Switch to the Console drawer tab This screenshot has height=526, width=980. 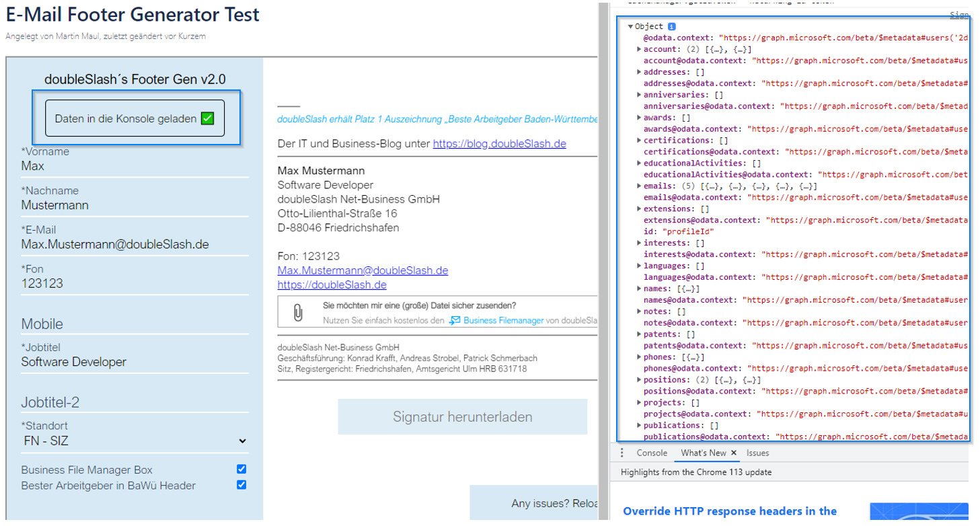point(652,453)
